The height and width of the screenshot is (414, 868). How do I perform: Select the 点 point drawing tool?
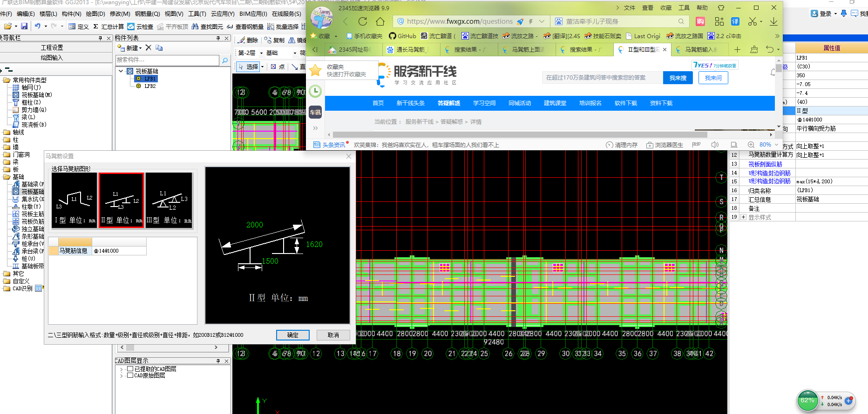point(278,67)
